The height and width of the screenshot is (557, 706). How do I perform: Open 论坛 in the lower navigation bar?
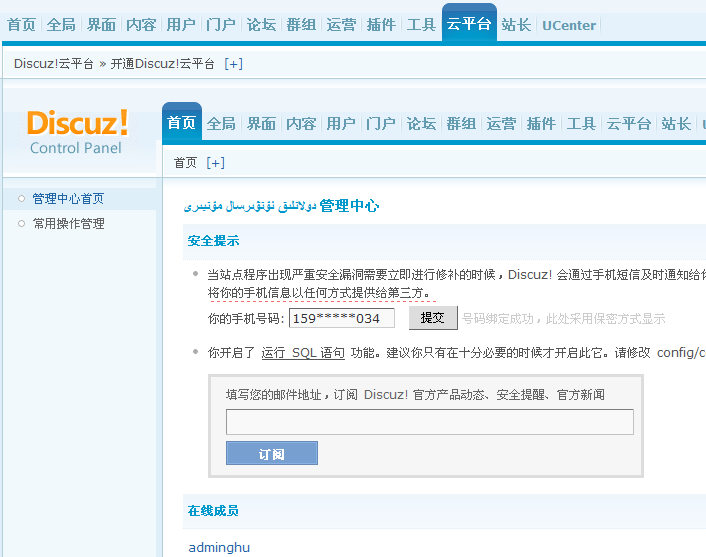(x=421, y=123)
